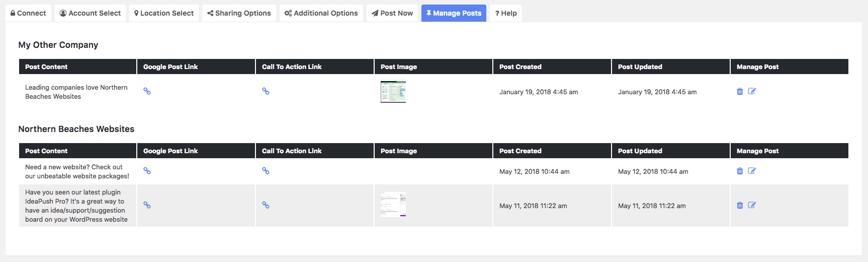Open Google Post link for Need a new website post

(147, 171)
